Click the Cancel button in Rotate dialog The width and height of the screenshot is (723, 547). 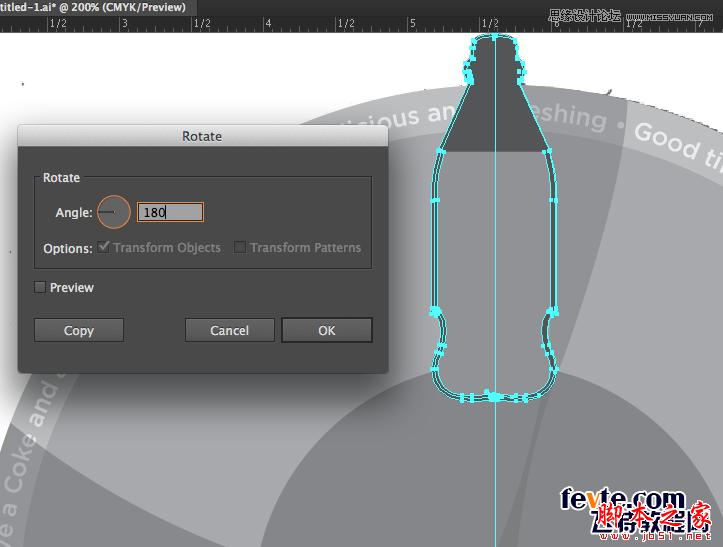click(x=230, y=330)
